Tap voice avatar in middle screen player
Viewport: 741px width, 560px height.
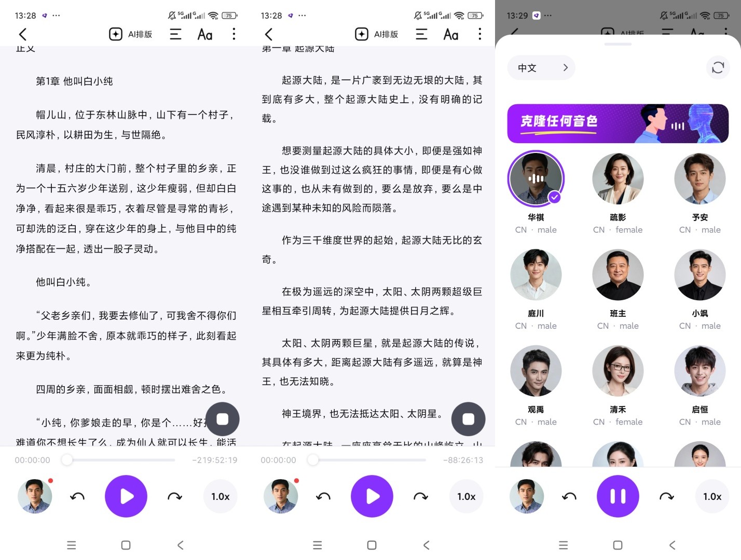point(281,496)
